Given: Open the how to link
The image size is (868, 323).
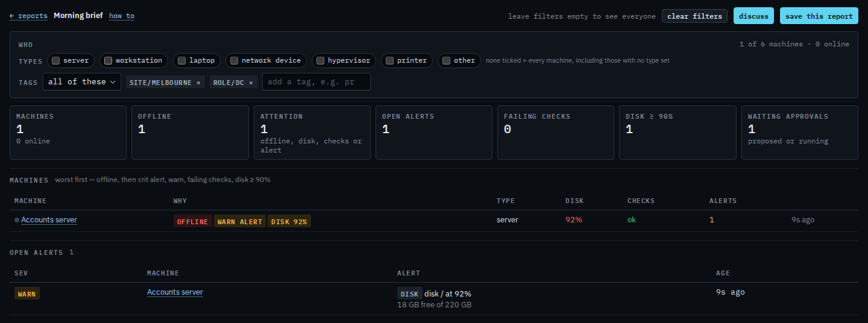Looking at the screenshot, I should 122,16.
